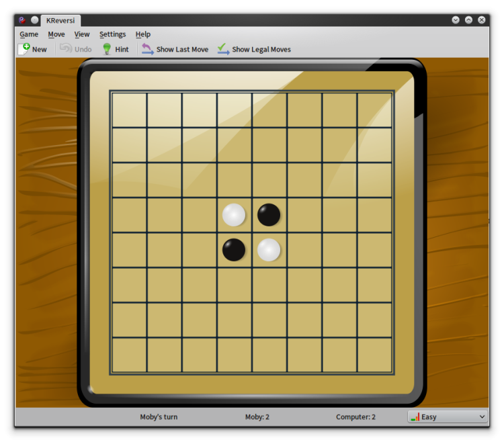Open the Help menu
The height and width of the screenshot is (442, 504).
tap(142, 34)
